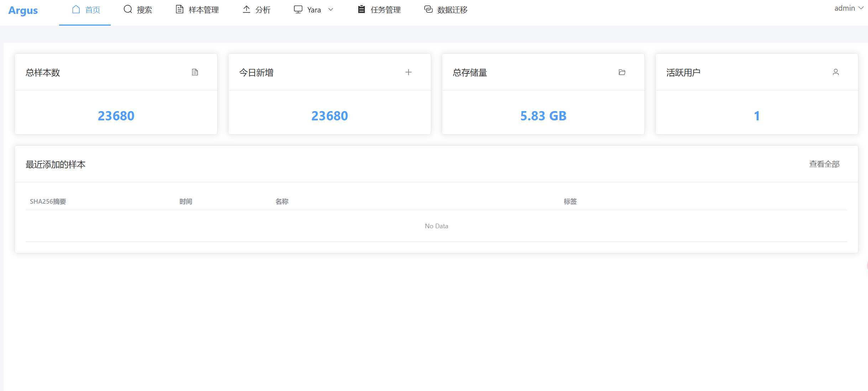Click the upload arrow icon for 分析
Image resolution: width=868 pixels, height=391 pixels.
pyautogui.click(x=246, y=9)
